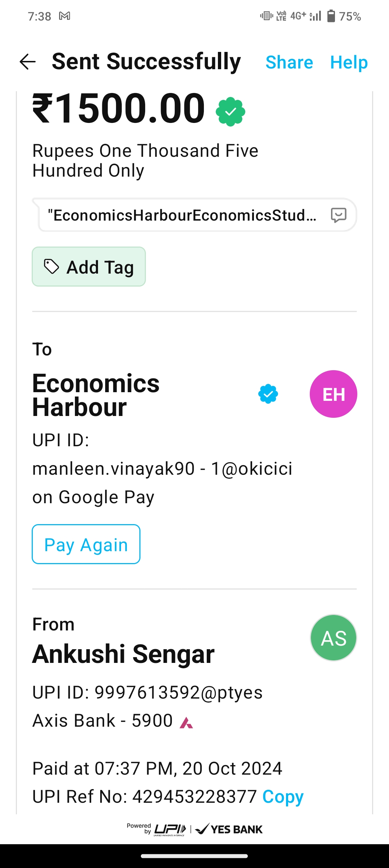This screenshot has height=868, width=389.
Task: Tap the Gmail notification icon in status bar
Action: (64, 16)
